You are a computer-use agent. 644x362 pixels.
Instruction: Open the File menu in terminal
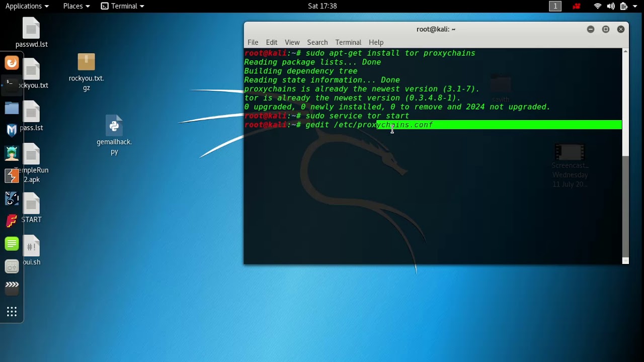253,42
